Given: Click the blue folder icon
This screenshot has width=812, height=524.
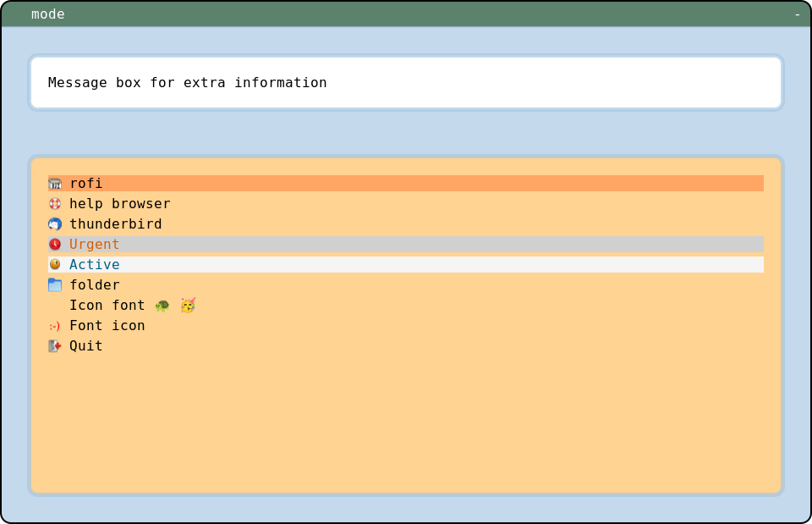Looking at the screenshot, I should [55, 285].
